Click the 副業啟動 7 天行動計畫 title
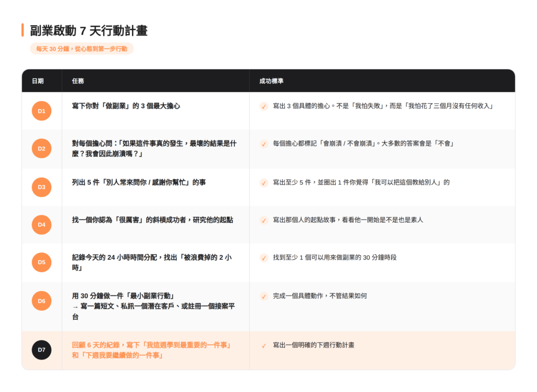The width and height of the screenshot is (537, 392). coord(89,30)
